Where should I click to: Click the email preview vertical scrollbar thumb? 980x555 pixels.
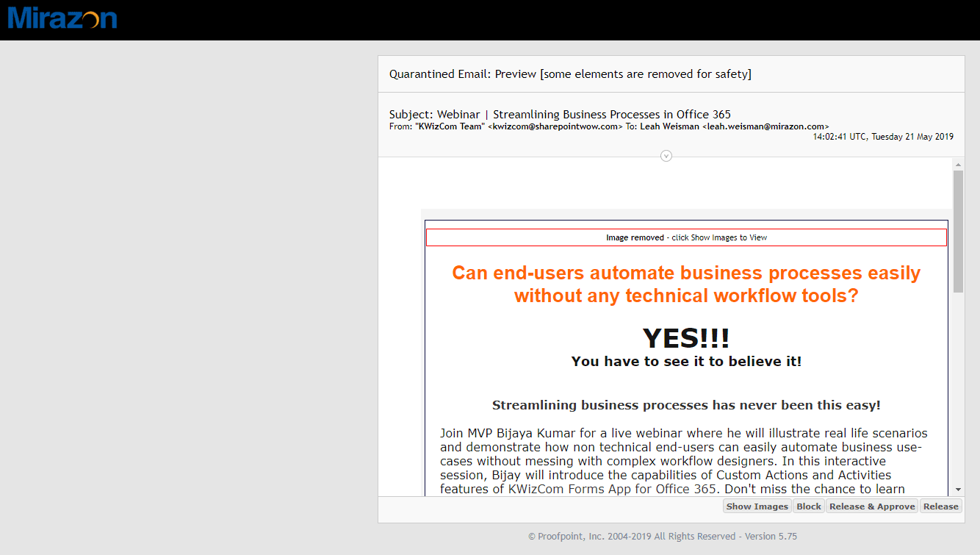958,232
